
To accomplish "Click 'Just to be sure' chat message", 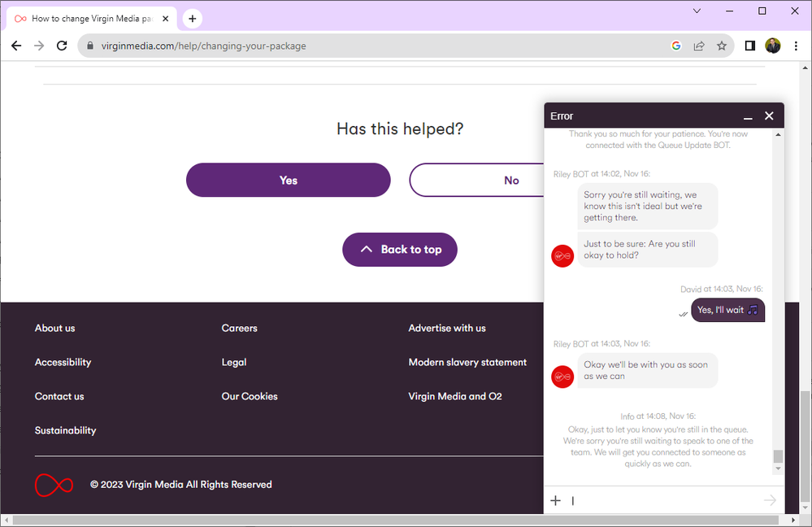I will coord(647,250).
